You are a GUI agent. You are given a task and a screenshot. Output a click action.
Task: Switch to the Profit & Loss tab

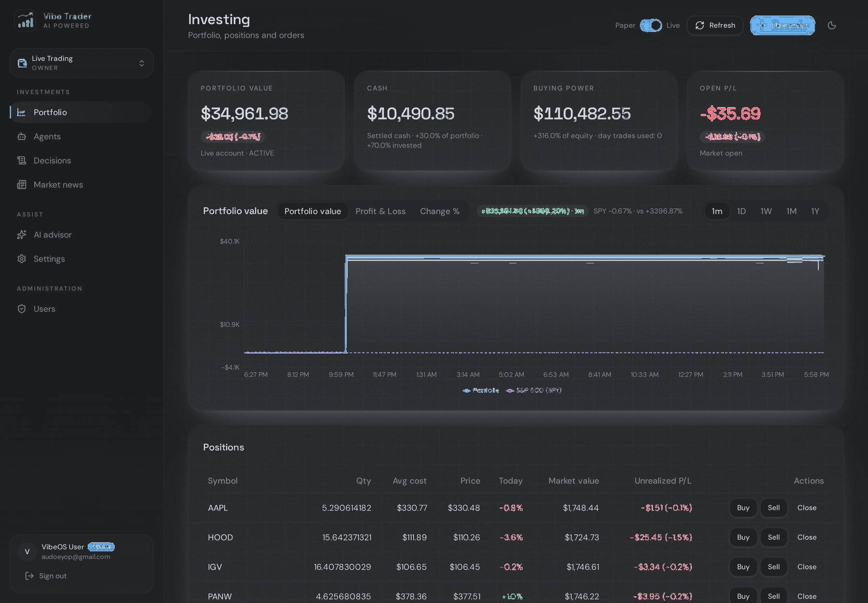pyautogui.click(x=380, y=211)
